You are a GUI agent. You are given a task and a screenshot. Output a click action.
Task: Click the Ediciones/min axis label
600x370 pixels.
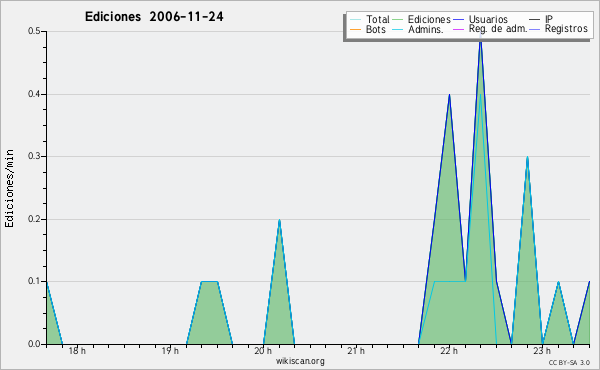pos(9,189)
